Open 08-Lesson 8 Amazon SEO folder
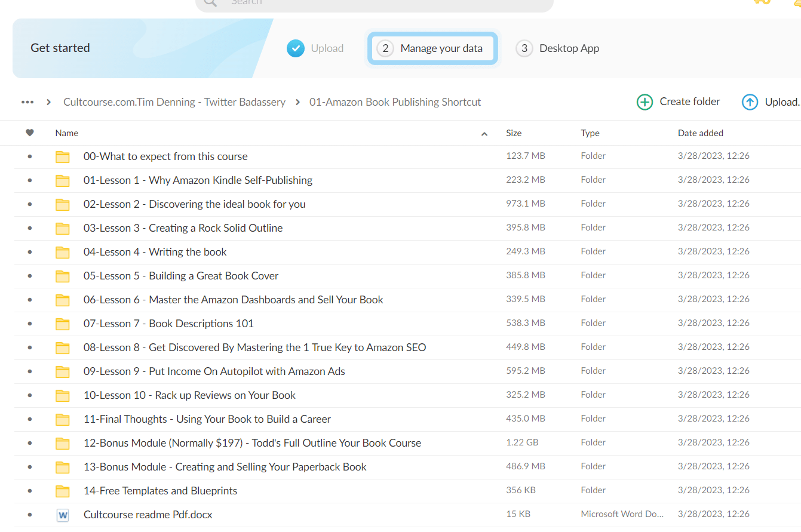The height and width of the screenshot is (532, 801). (255, 348)
